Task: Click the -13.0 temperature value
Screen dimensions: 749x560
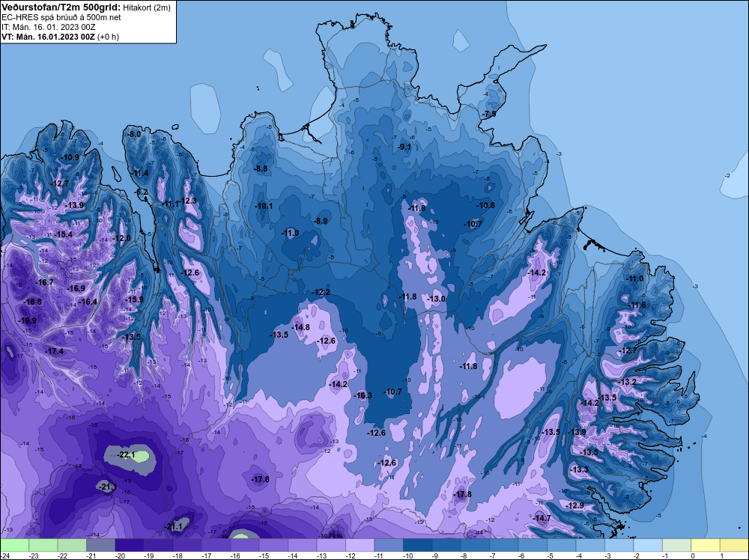Action: (436, 299)
